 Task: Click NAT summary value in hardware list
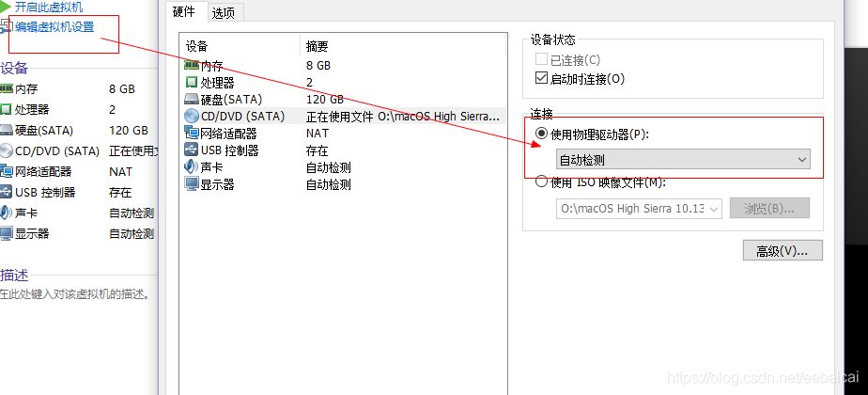tap(318, 134)
